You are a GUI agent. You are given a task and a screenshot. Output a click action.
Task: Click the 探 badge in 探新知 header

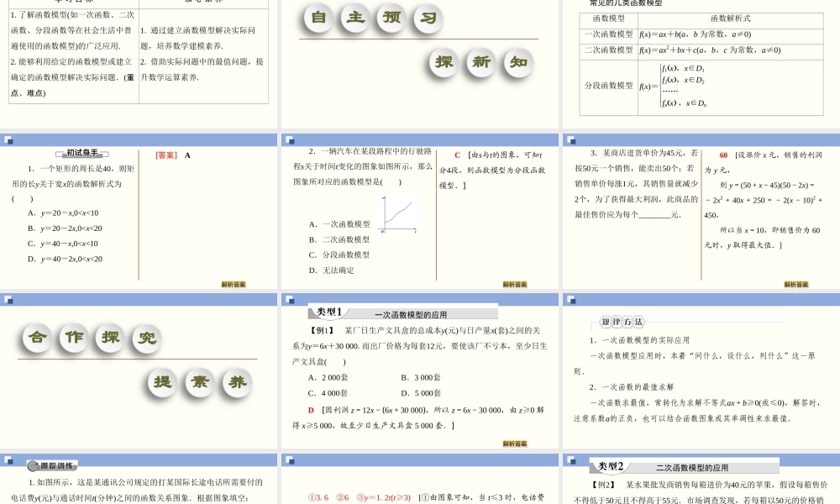coord(443,62)
